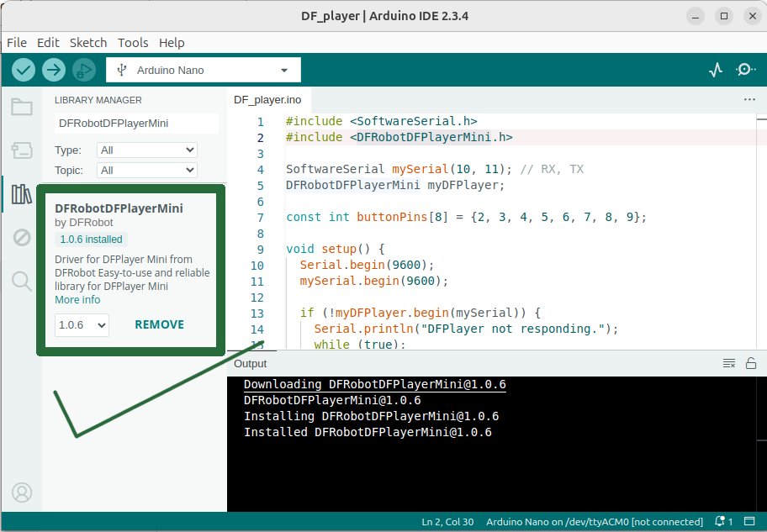Open Boards Manager in sidebar
767x532 pixels.
click(x=21, y=150)
